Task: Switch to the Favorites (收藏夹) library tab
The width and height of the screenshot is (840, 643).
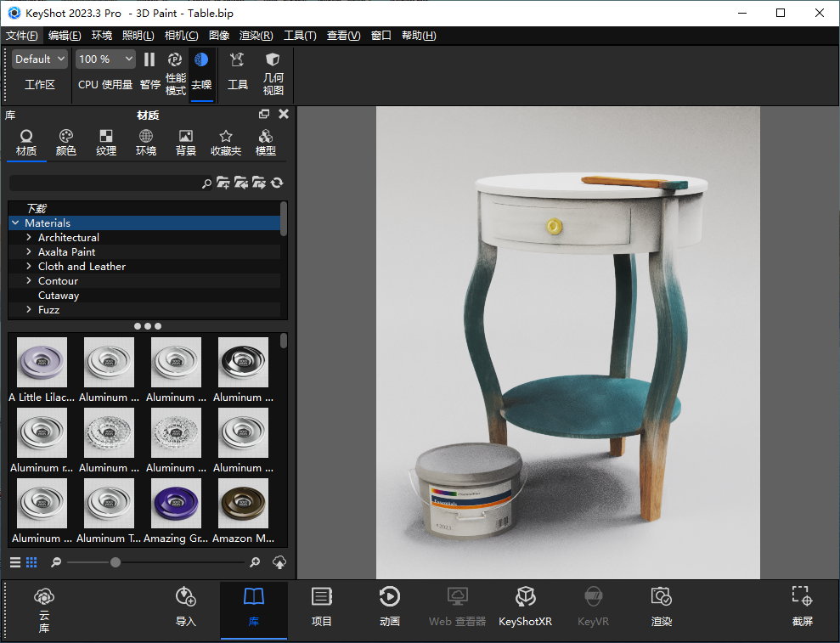Action: pyautogui.click(x=226, y=143)
